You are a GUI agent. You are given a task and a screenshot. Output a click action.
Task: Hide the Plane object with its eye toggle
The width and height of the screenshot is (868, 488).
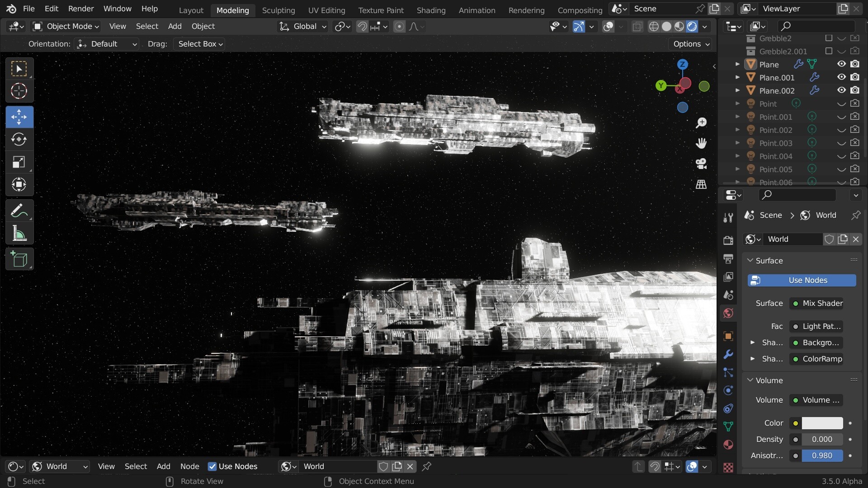pyautogui.click(x=841, y=64)
